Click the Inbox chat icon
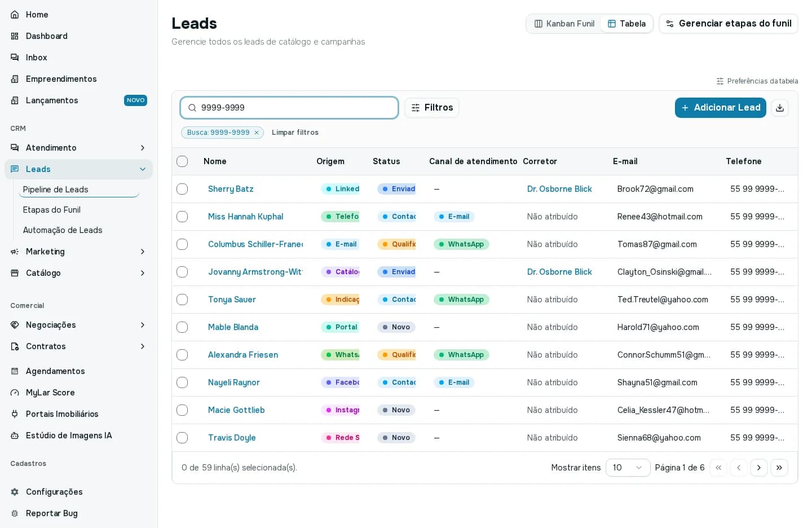The image size is (812, 528). point(15,58)
